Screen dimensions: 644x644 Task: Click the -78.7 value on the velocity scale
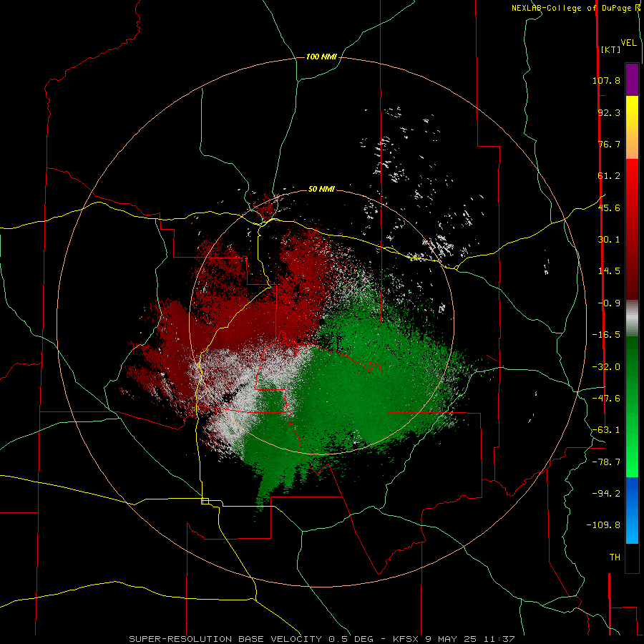click(606, 462)
